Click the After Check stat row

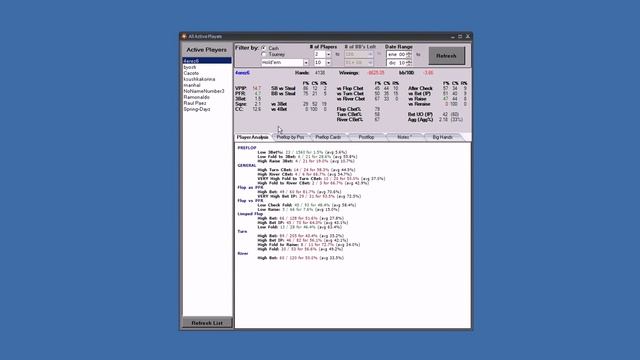pos(438,88)
